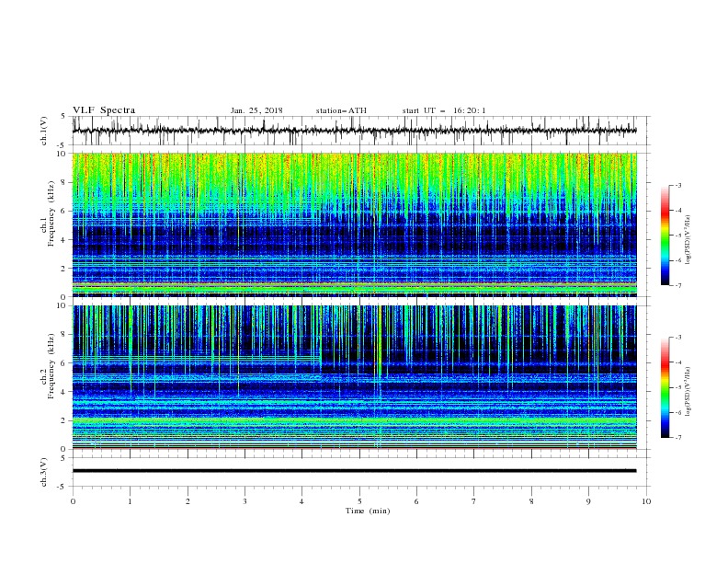Image resolution: width=728 pixels, height=563 pixels.
Task: Click the ch.1 color bar "log(PSD)(V²/Hz)" label
Action: coord(688,240)
